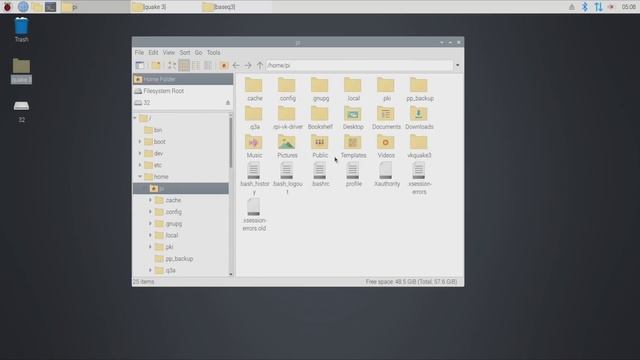Go forward to the next folder
This screenshot has height=360, width=640.
(248, 65)
